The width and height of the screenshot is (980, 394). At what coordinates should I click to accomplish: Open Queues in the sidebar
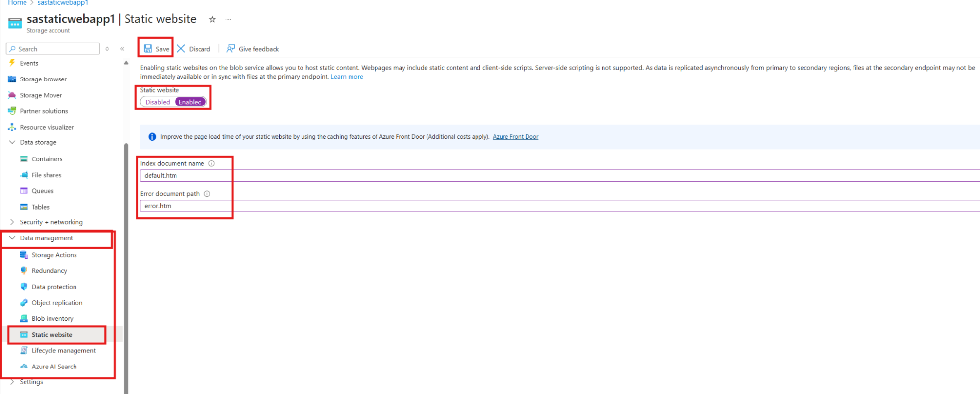point(43,191)
